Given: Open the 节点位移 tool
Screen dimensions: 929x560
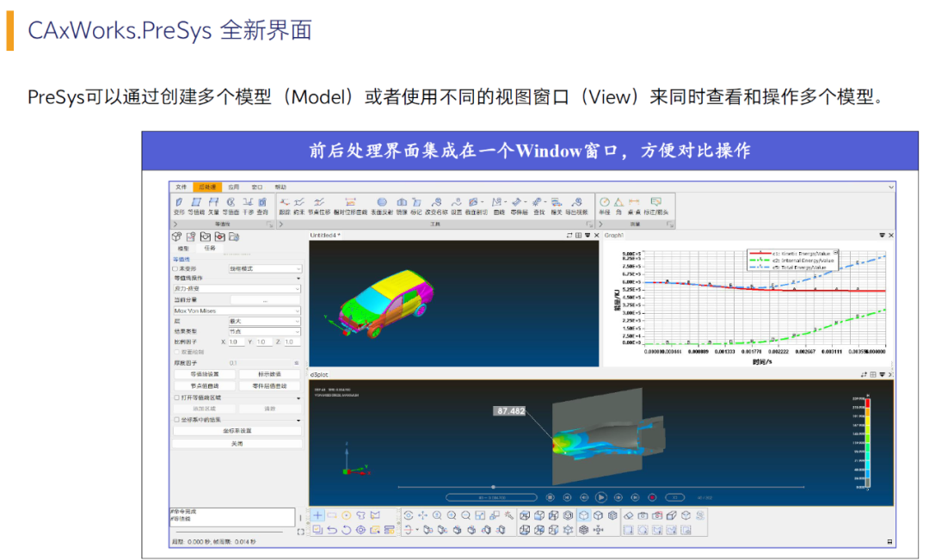Looking at the screenshot, I should 319,206.
